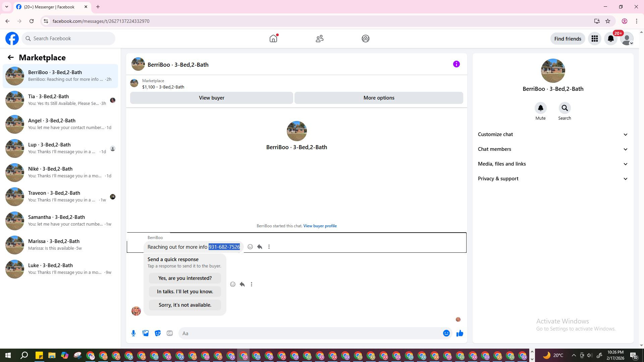Click the View buyer button
Viewport: 644px width, 362px height.
pyautogui.click(x=211, y=98)
